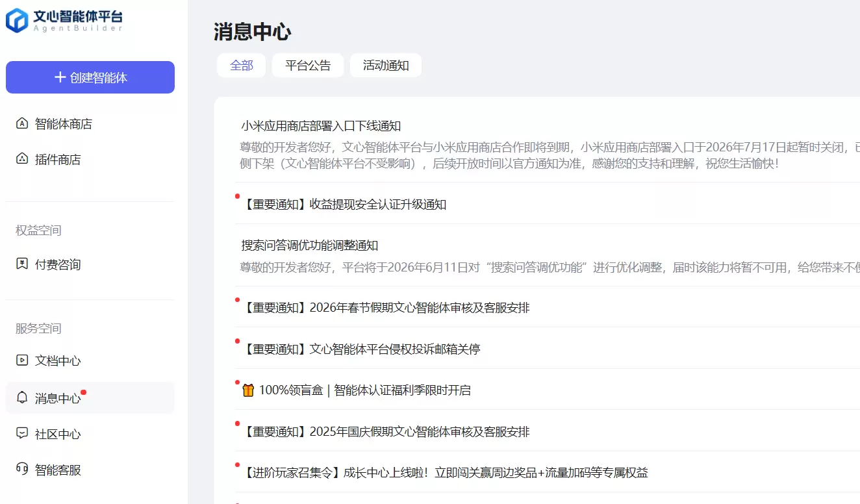This screenshot has width=860, height=504.
Task: Open 小米应用商店部署入口下线通知 message
Action: click(x=321, y=126)
